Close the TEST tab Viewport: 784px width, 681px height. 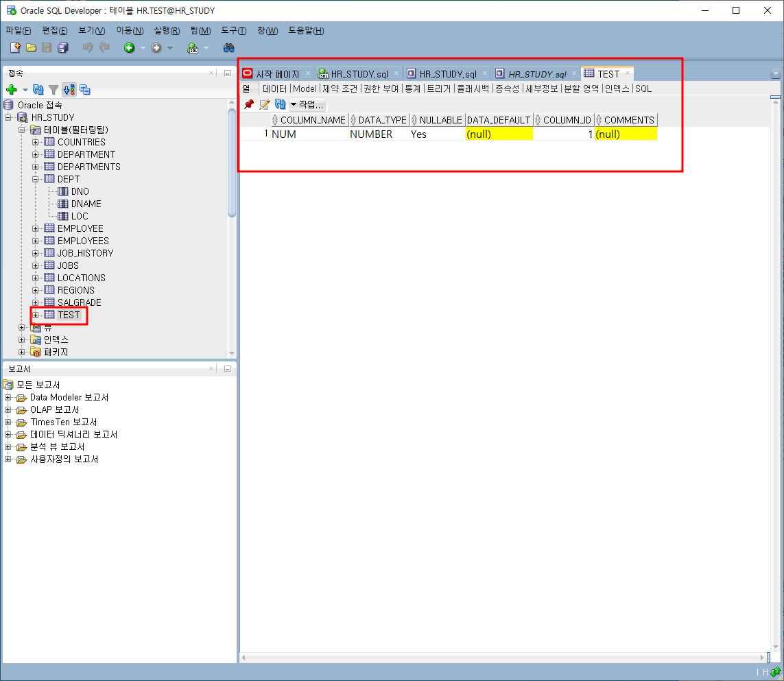click(x=628, y=73)
